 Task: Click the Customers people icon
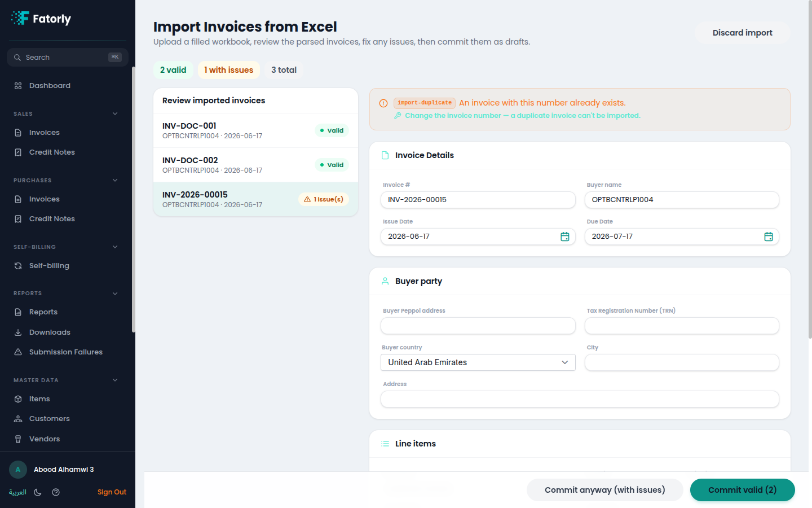click(18, 419)
